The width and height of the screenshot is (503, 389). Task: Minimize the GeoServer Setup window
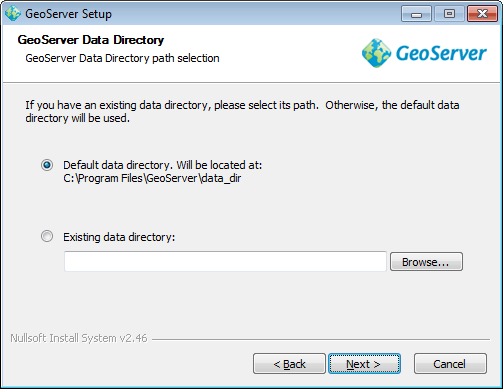click(416, 14)
